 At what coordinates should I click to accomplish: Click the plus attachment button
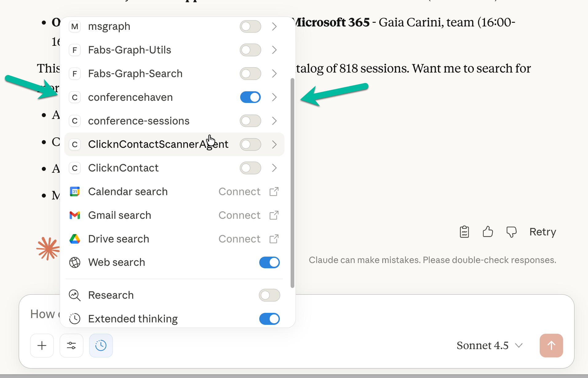[42, 345]
